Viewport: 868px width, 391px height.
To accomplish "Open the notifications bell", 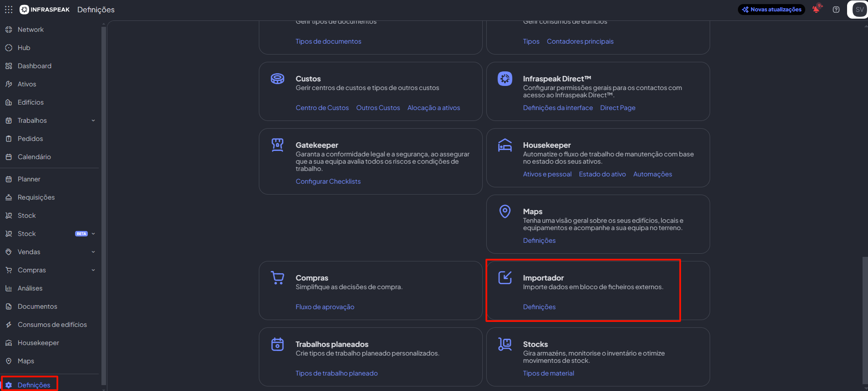I will [x=817, y=9].
